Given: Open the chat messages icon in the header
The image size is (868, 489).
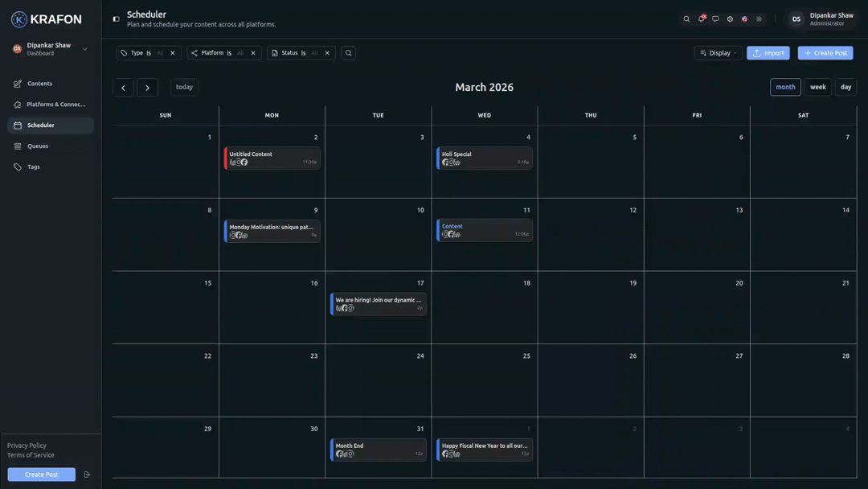Looking at the screenshot, I should tap(715, 18).
